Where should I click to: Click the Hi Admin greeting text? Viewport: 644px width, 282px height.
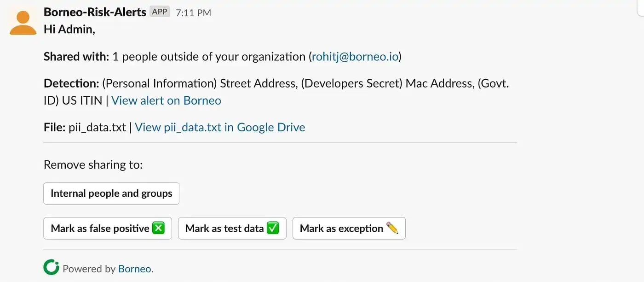(69, 29)
